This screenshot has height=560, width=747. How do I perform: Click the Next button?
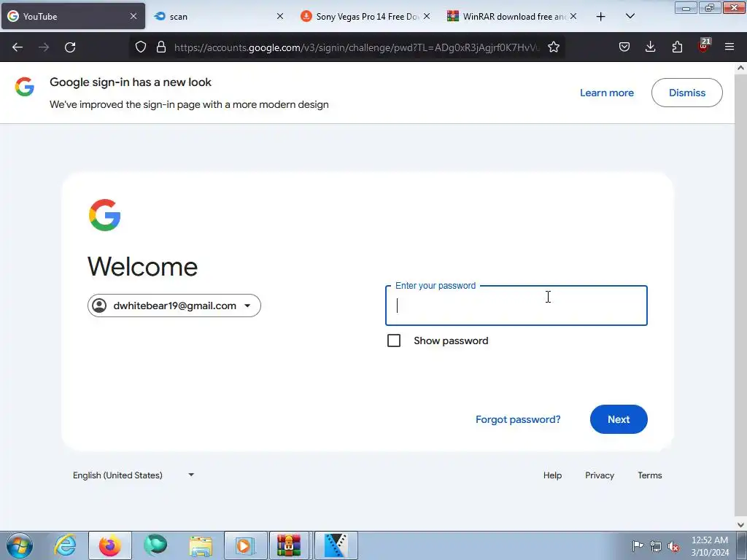(619, 419)
